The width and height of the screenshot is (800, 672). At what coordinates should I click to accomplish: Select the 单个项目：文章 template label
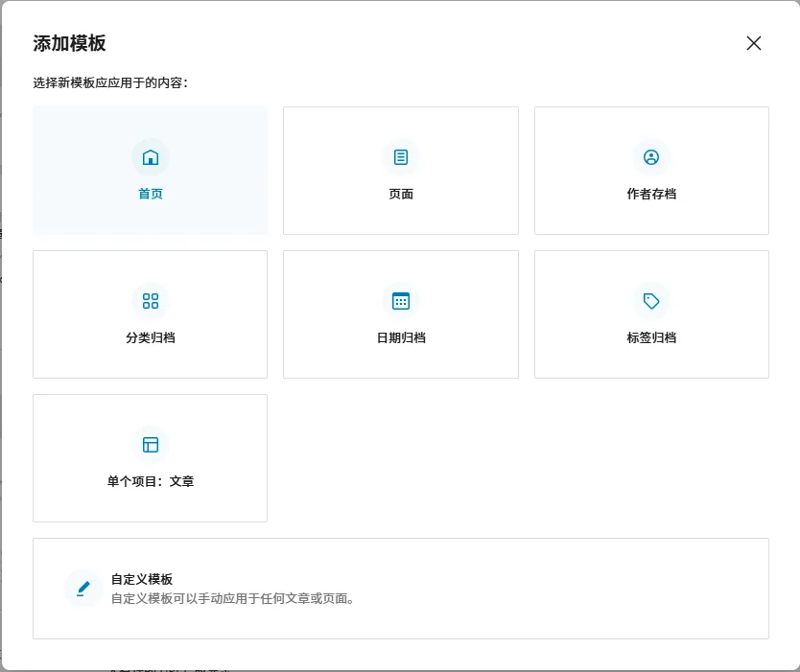tap(151, 481)
